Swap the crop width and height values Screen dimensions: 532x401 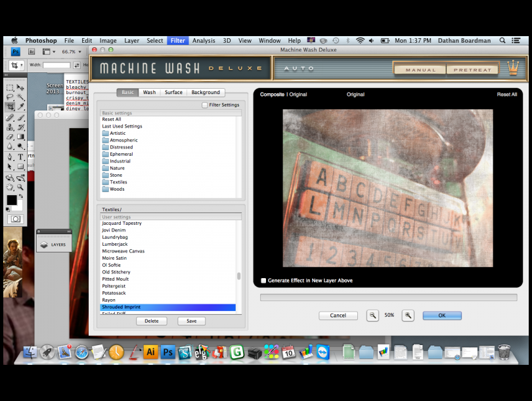[77, 65]
